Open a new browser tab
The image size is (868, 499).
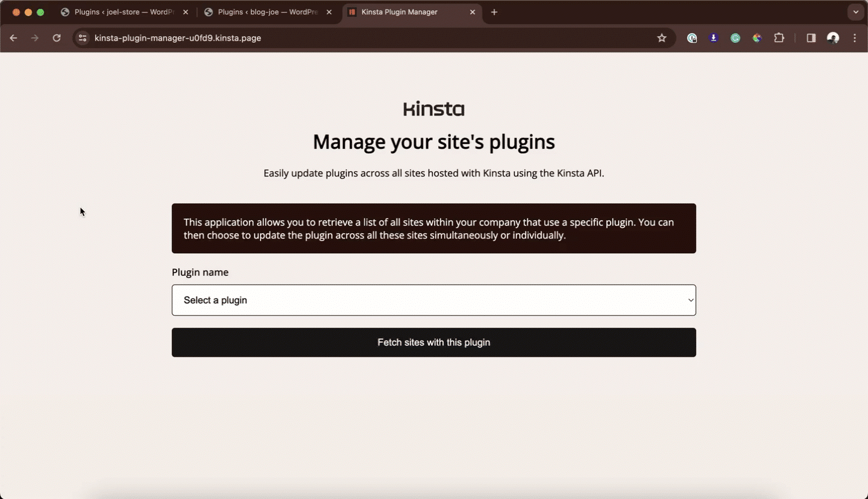click(x=494, y=12)
